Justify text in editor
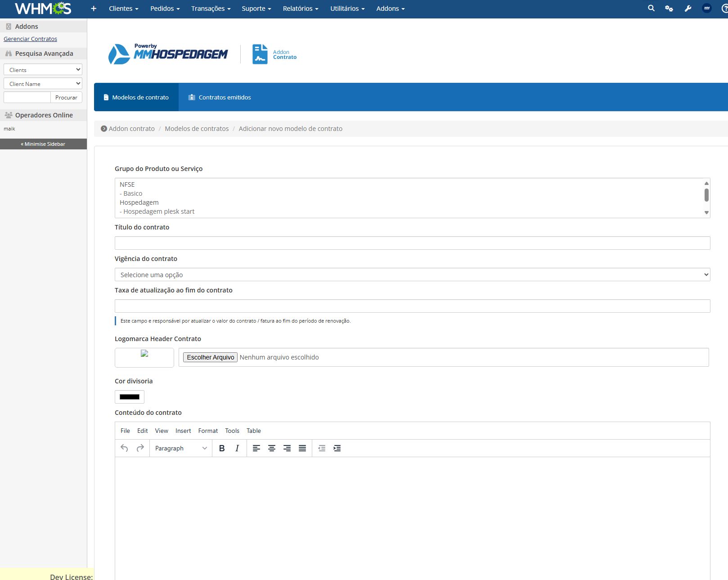Viewport: 728px width, 580px height. coord(302,448)
